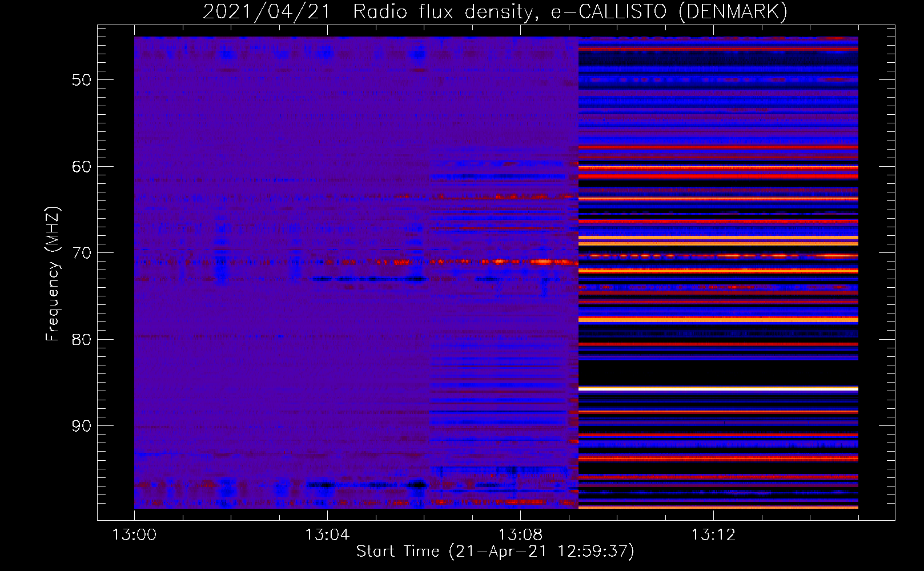Click the '60' frequency tick label

82,167
